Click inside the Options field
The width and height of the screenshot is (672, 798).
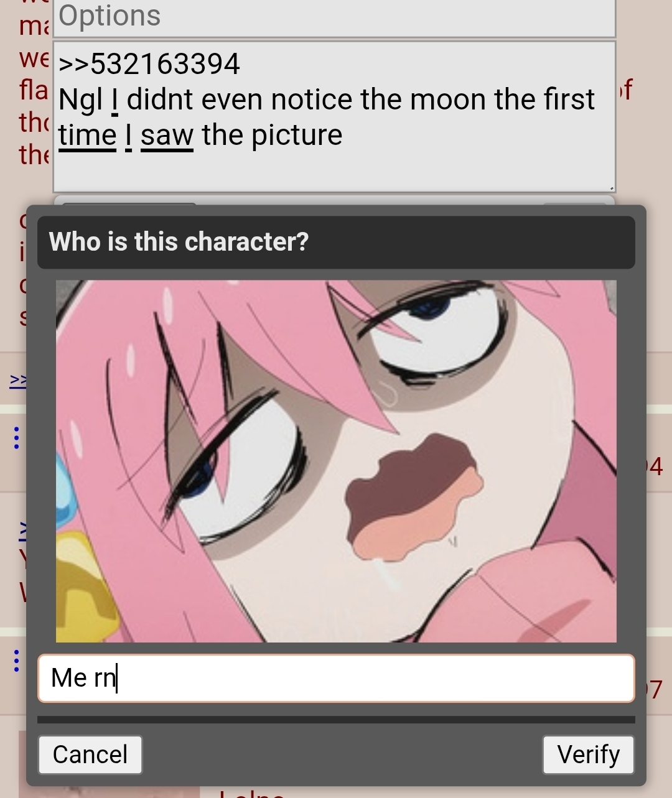335,17
